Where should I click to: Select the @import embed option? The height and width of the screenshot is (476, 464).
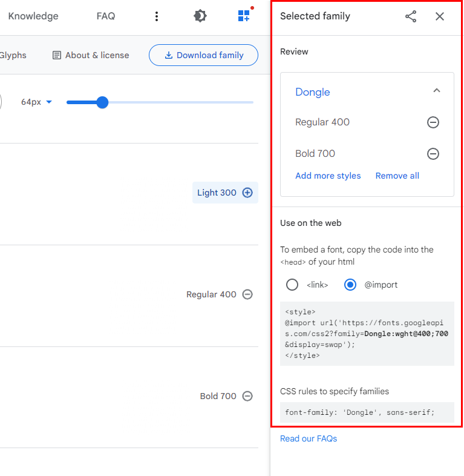(x=350, y=285)
